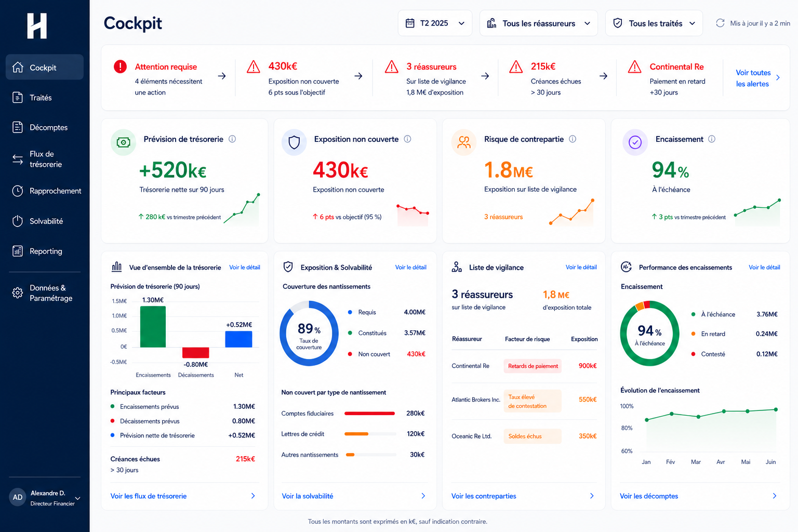Open Reporting in the sidebar
Image resolution: width=798 pixels, height=532 pixels.
[x=45, y=251]
